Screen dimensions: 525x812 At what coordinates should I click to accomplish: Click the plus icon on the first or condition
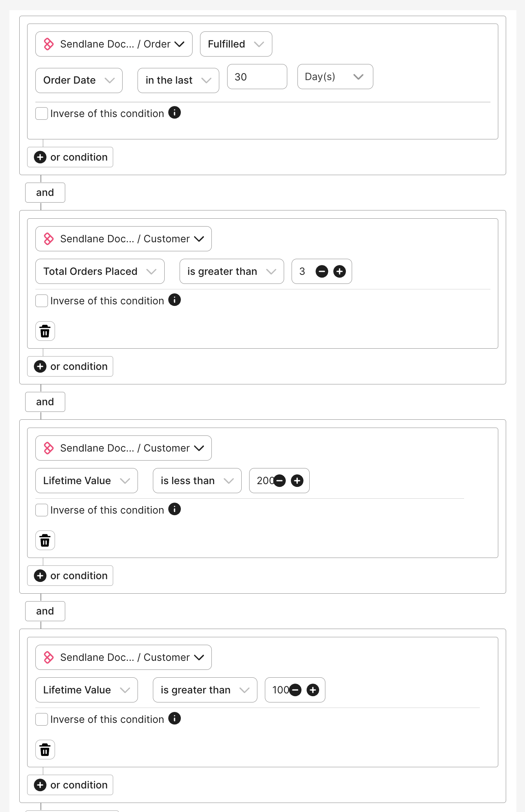pyautogui.click(x=40, y=157)
